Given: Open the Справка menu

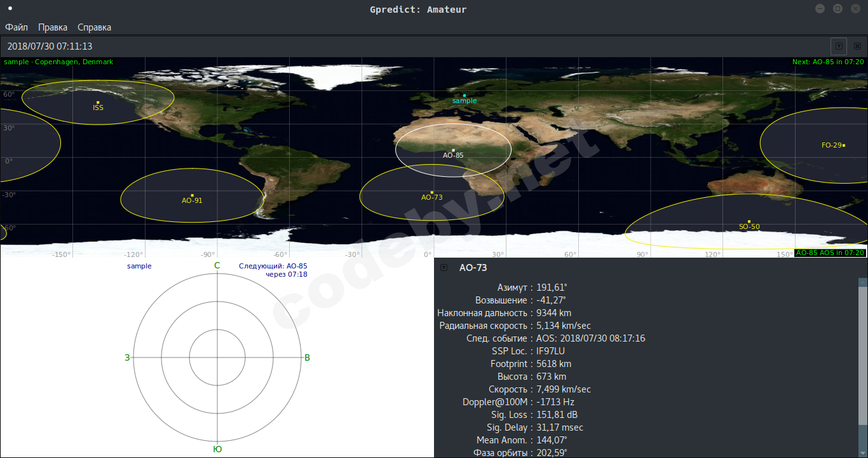Looking at the screenshot, I should tap(94, 27).
